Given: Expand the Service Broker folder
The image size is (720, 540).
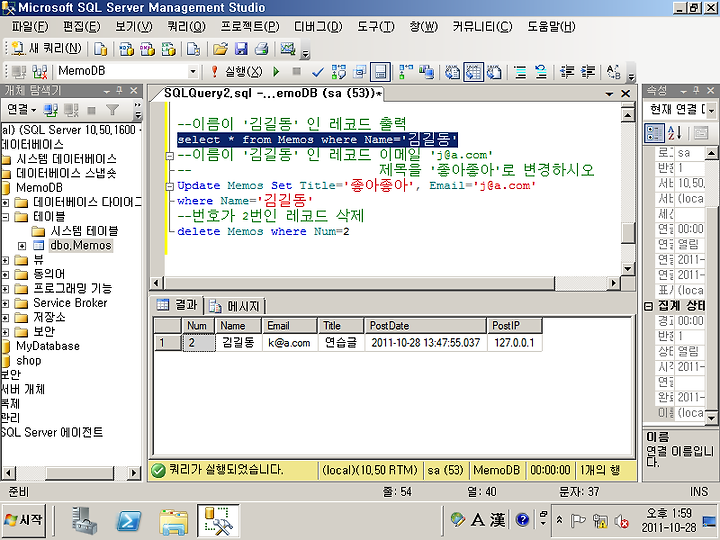Looking at the screenshot, I should pyautogui.click(x=5, y=304).
